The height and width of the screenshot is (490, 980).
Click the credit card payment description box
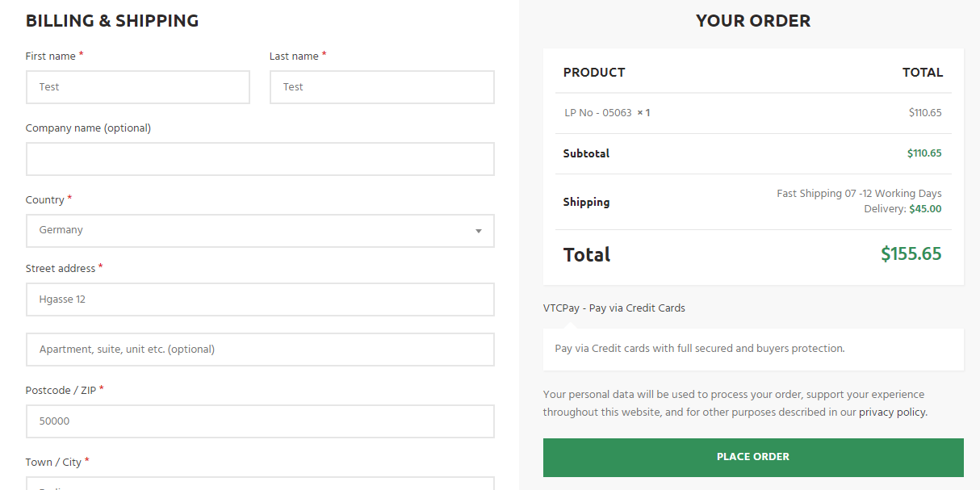pos(752,350)
